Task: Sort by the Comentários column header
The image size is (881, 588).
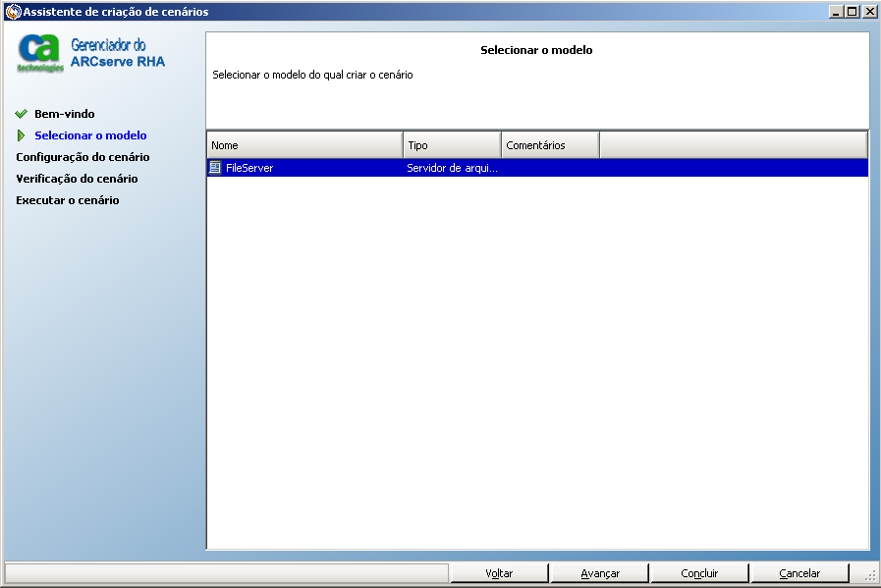Action: (550, 145)
